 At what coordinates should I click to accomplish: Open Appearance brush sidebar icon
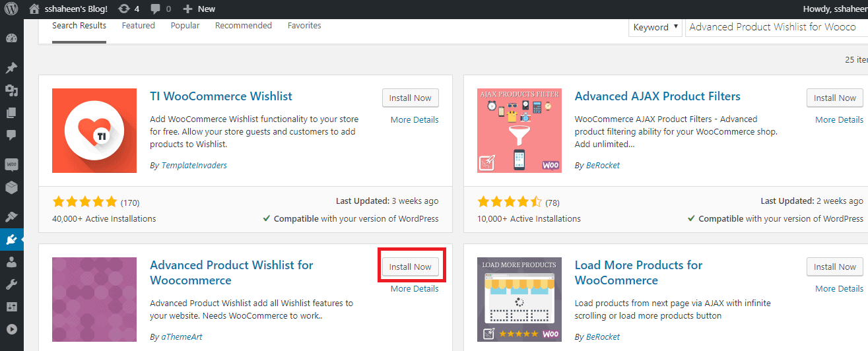point(11,217)
